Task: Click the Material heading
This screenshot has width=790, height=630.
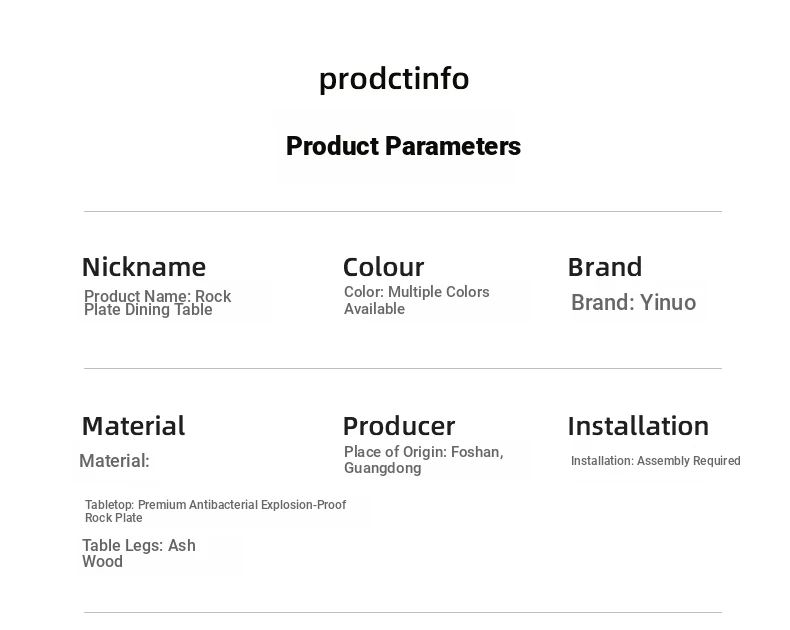Action: [134, 426]
